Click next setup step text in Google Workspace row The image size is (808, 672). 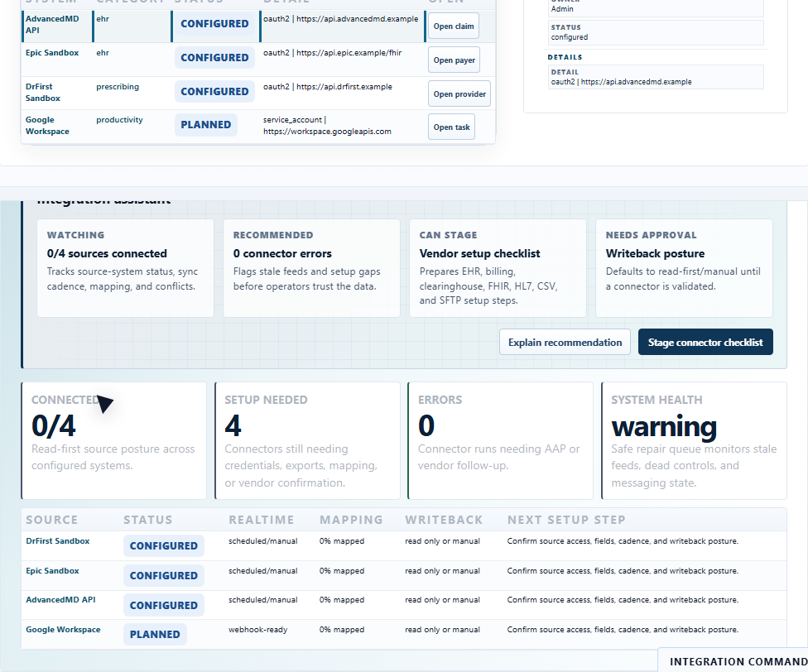[623, 630]
